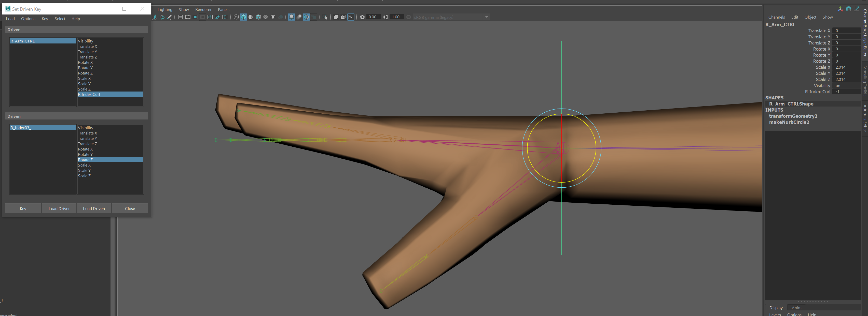Toggle smooth shade all cube
The height and width of the screenshot is (316, 868).
[x=244, y=17]
